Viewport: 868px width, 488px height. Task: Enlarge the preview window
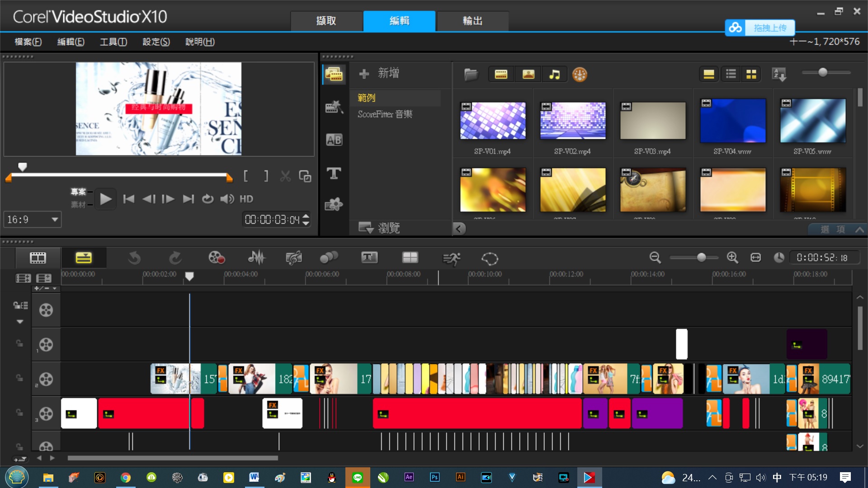(x=305, y=176)
